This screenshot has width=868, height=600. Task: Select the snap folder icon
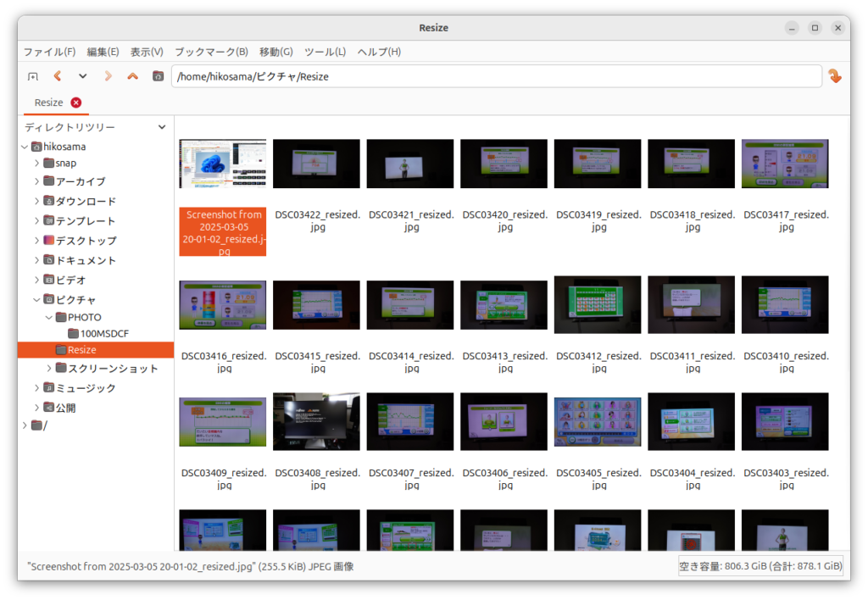[x=48, y=163]
